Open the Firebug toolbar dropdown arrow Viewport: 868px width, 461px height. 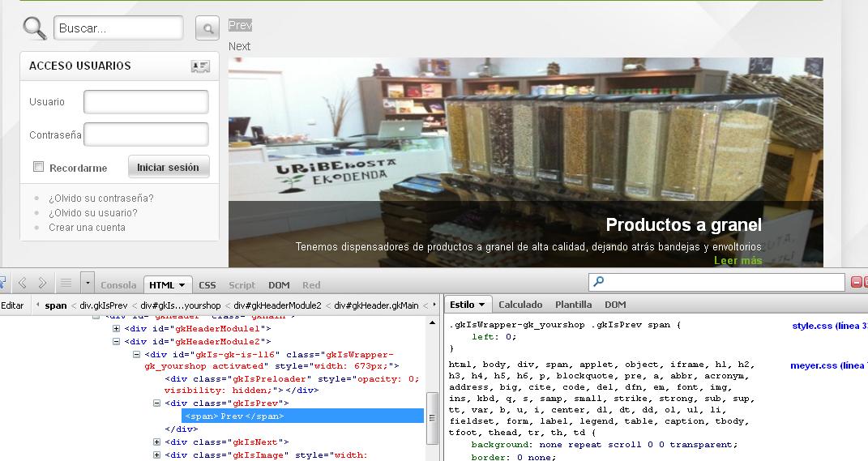pyautogui.click(x=88, y=283)
